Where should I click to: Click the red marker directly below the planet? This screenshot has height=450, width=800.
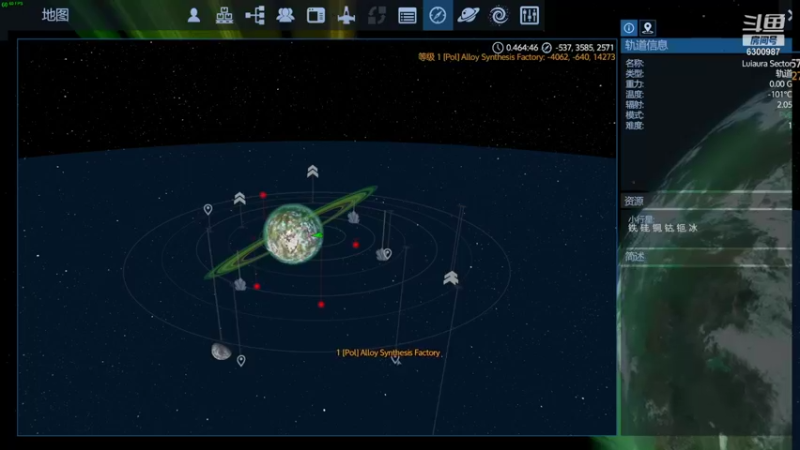coord(321,305)
